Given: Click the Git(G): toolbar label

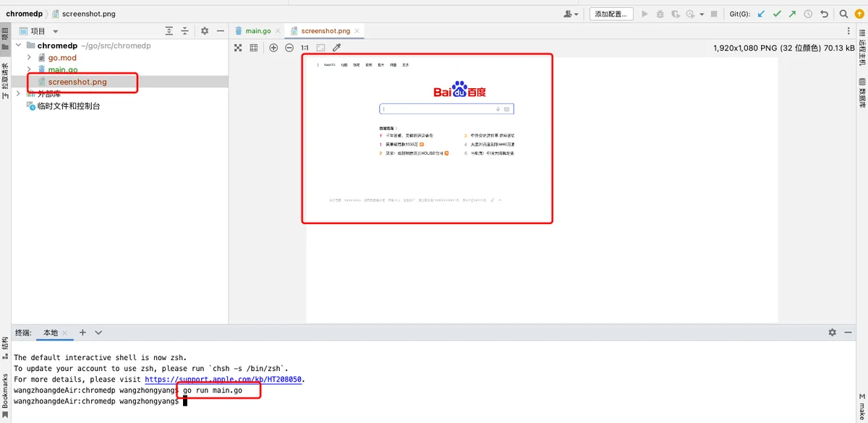Looking at the screenshot, I should tap(740, 14).
